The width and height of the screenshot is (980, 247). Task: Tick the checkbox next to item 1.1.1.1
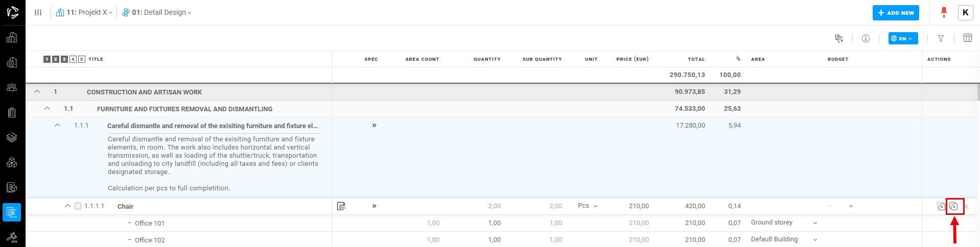coord(78,206)
